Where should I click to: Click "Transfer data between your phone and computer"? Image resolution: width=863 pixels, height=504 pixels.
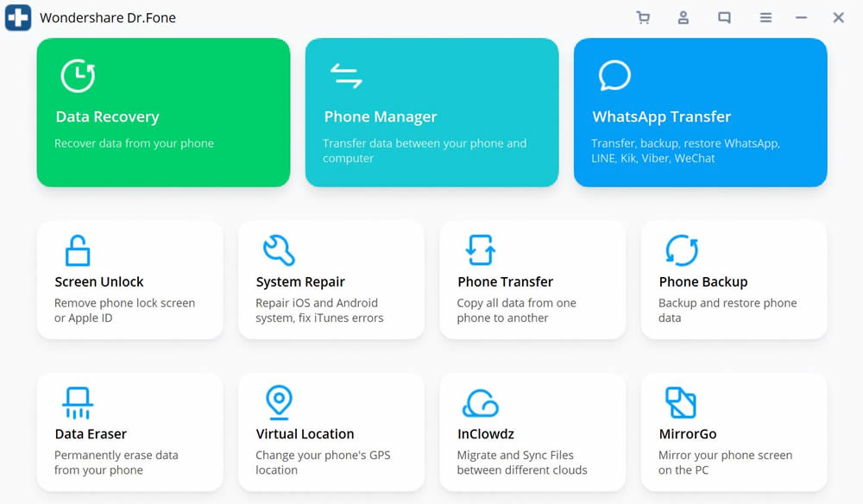pos(425,151)
